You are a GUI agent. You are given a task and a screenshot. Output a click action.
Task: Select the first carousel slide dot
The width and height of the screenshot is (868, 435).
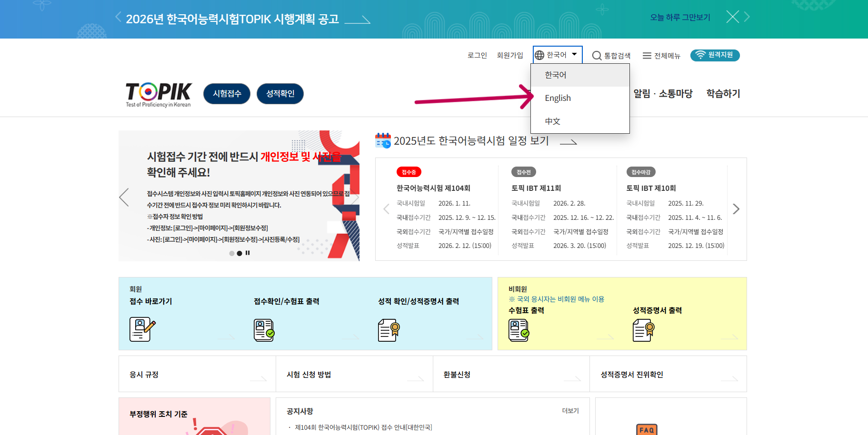pyautogui.click(x=232, y=254)
